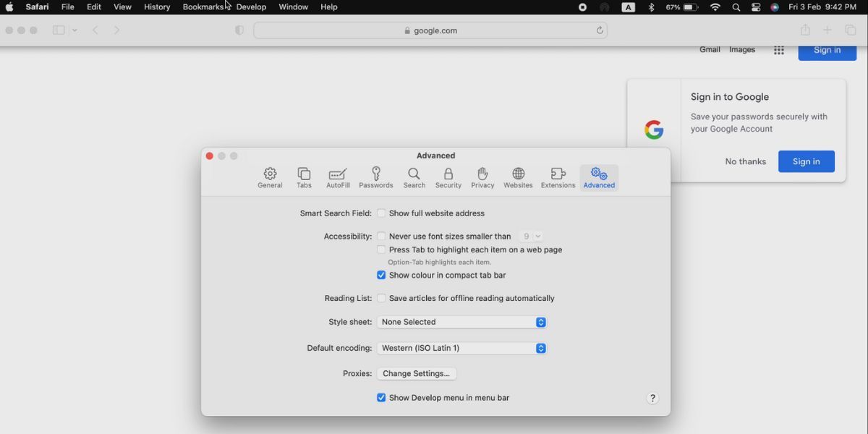Open the minimum font size dropdown
Screen dimensions: 868x434
pos(530,237)
